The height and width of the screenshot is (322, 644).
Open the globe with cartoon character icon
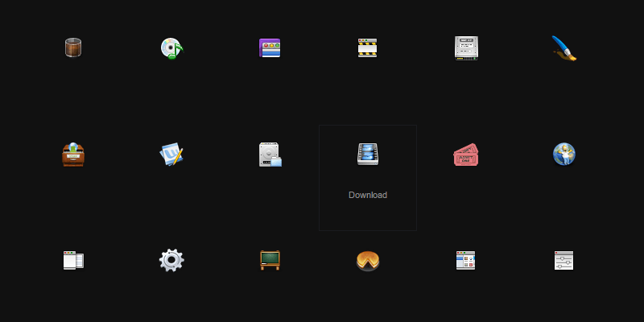click(564, 155)
